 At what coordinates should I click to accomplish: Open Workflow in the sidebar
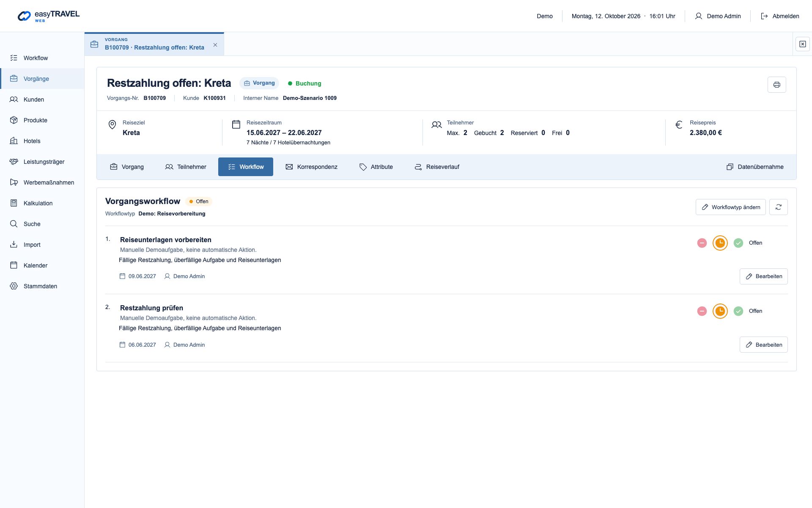pos(42,58)
